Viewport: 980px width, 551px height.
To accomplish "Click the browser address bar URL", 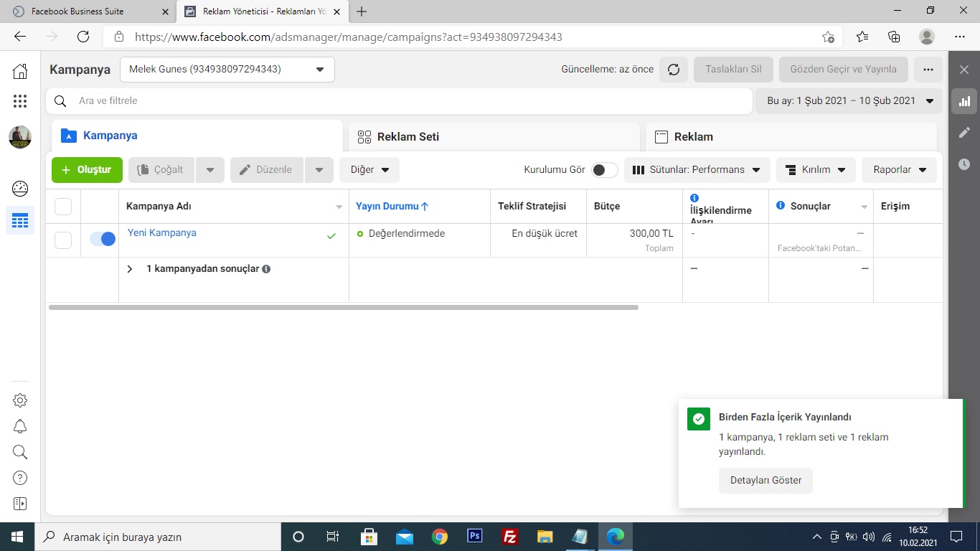I will click(x=349, y=37).
